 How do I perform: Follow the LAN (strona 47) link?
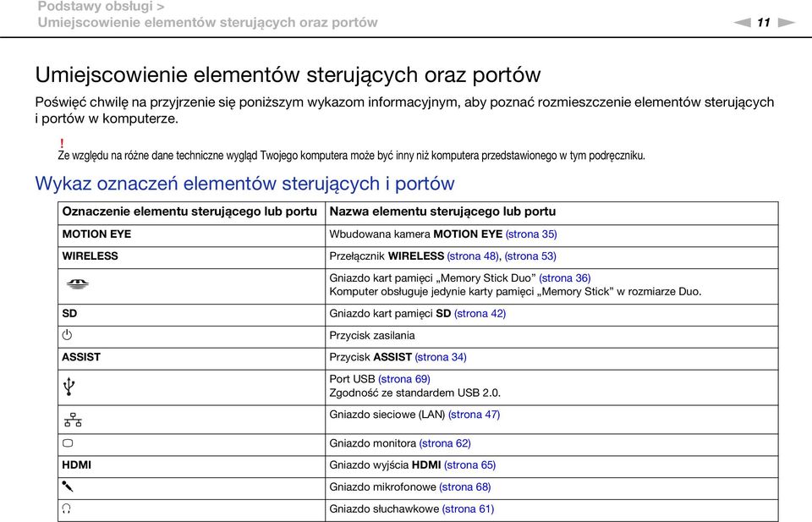474,415
